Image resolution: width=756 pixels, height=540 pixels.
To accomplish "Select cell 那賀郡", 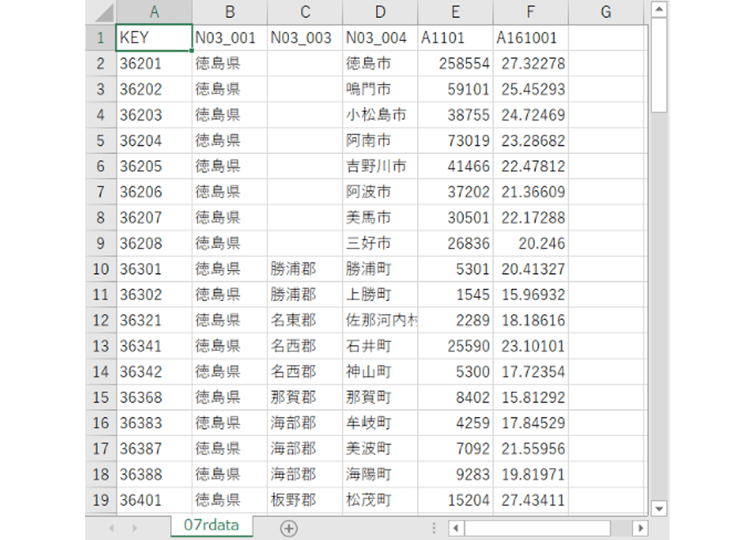I will click(304, 398).
